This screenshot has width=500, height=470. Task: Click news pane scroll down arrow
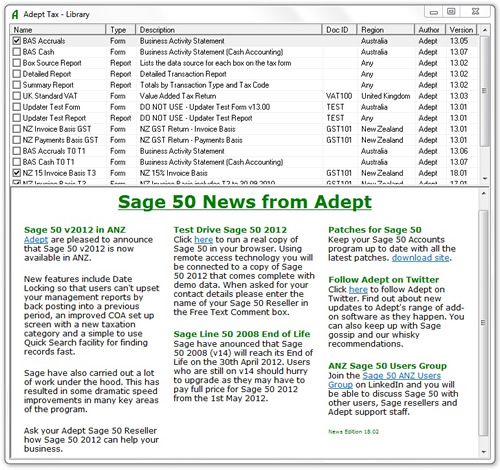click(x=483, y=452)
